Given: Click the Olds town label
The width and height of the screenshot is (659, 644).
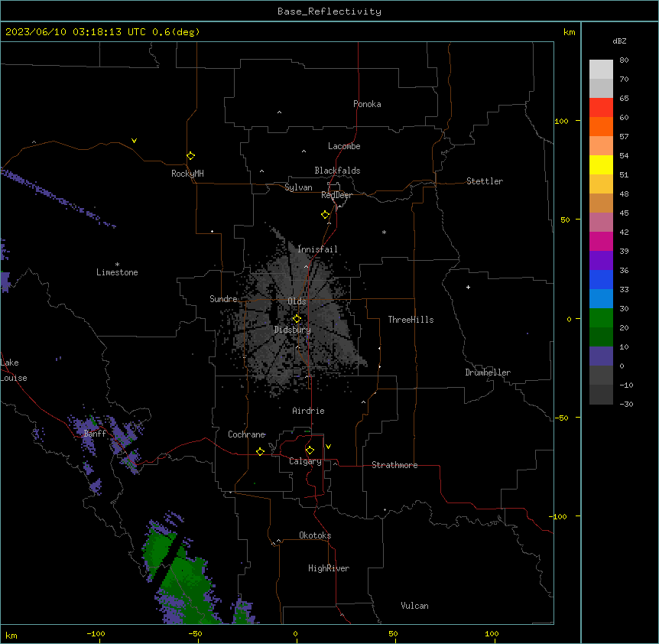Looking at the screenshot, I should coord(297,301).
